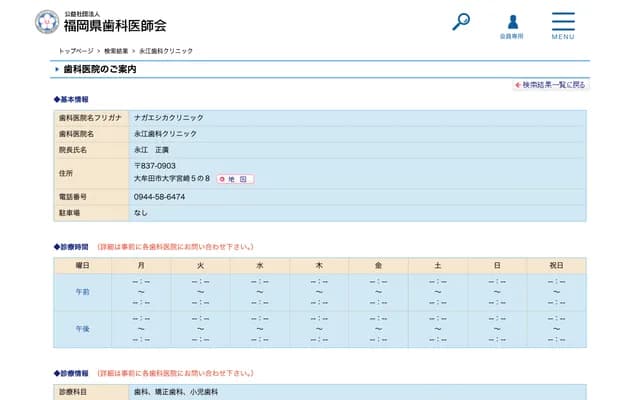Image resolution: width=640 pixels, height=400 pixels.
Task: Select the 基本情報 section heading
Action: [x=73, y=100]
